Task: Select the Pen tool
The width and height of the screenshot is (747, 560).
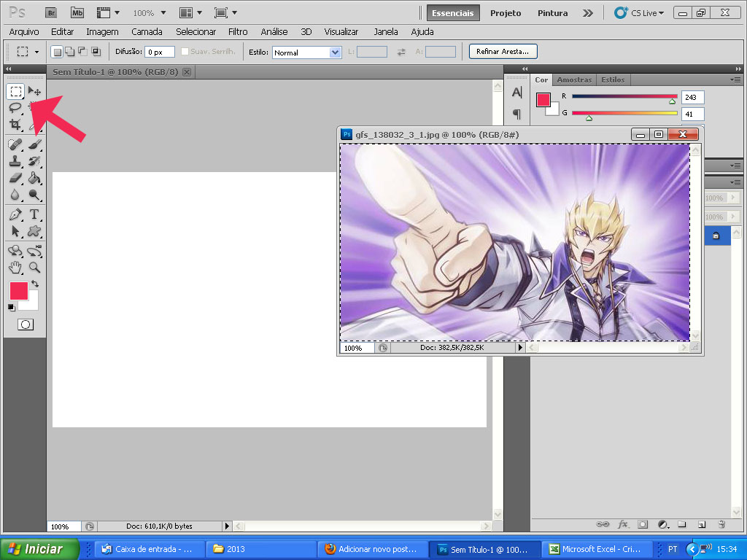Action: click(15, 214)
